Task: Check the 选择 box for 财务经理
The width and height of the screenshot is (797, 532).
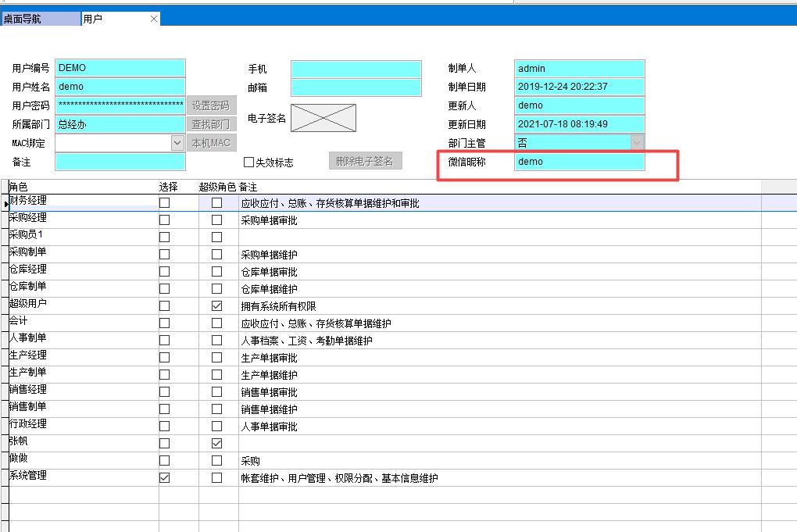Action: tap(164, 203)
